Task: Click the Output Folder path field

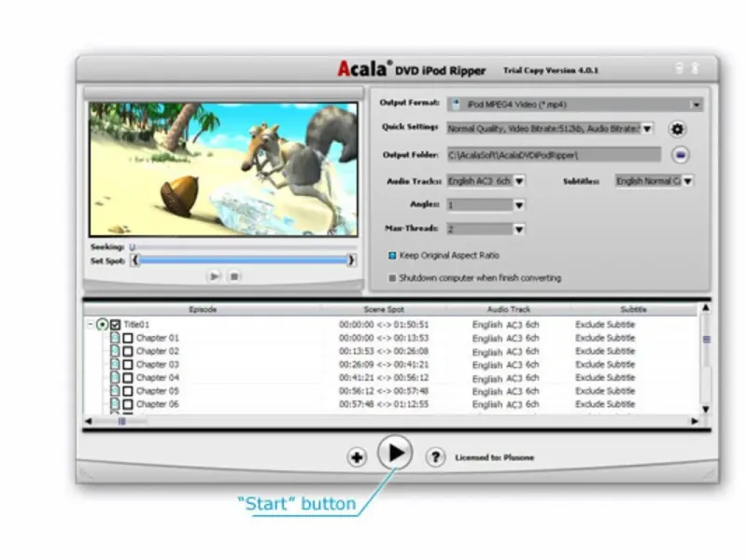Action: (x=554, y=155)
